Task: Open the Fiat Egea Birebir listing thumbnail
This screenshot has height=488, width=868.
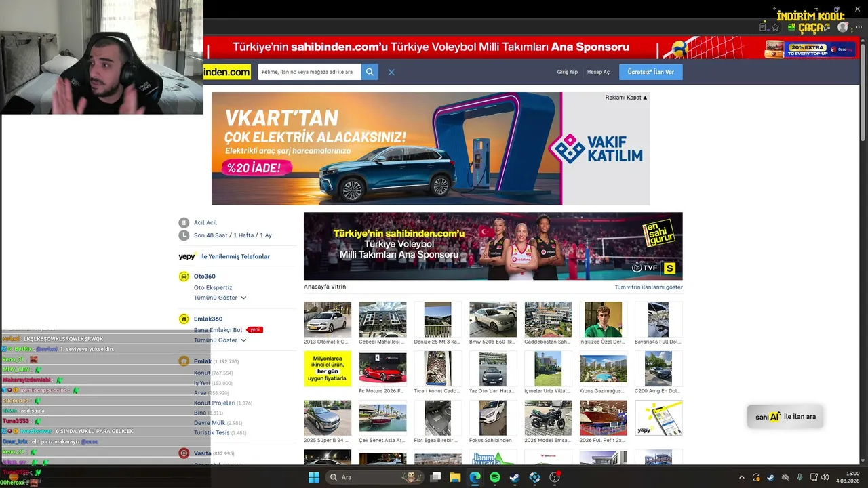Action: pos(437,418)
